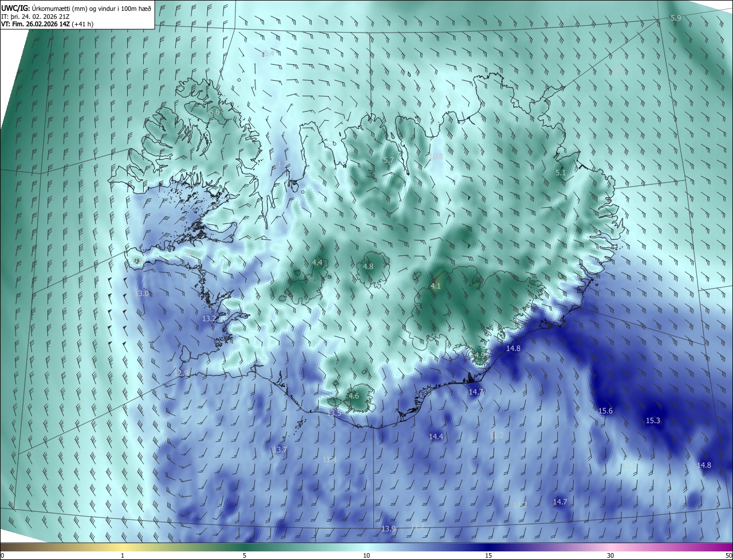This screenshot has height=560, width=733.
Task: Click the 15.3 value label
Action: coord(653,420)
